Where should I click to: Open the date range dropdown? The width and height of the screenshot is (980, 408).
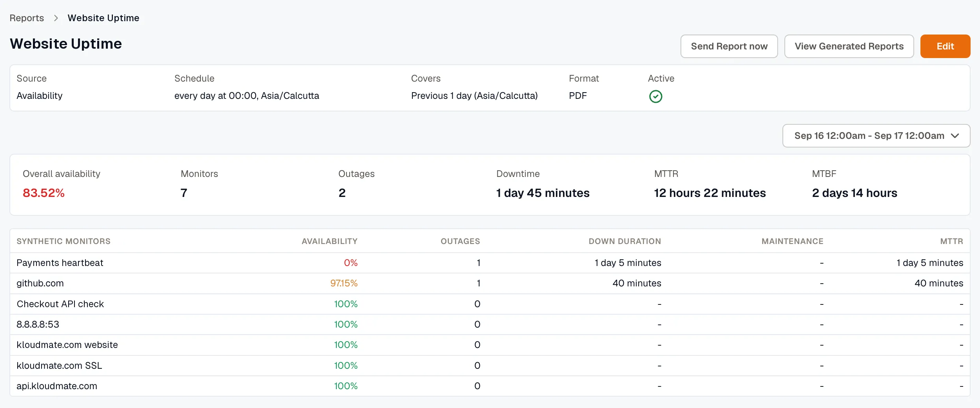pos(876,136)
